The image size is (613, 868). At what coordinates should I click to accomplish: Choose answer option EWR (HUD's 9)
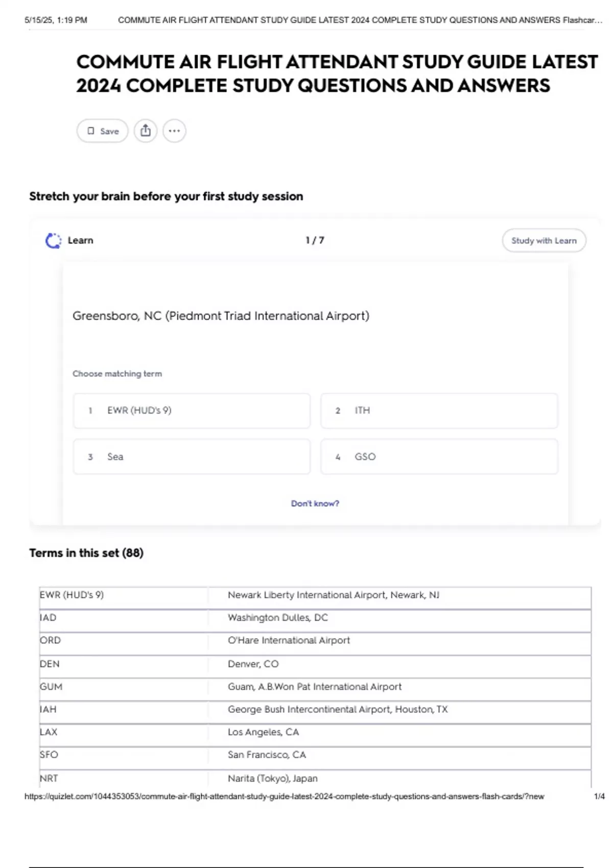[x=192, y=411]
